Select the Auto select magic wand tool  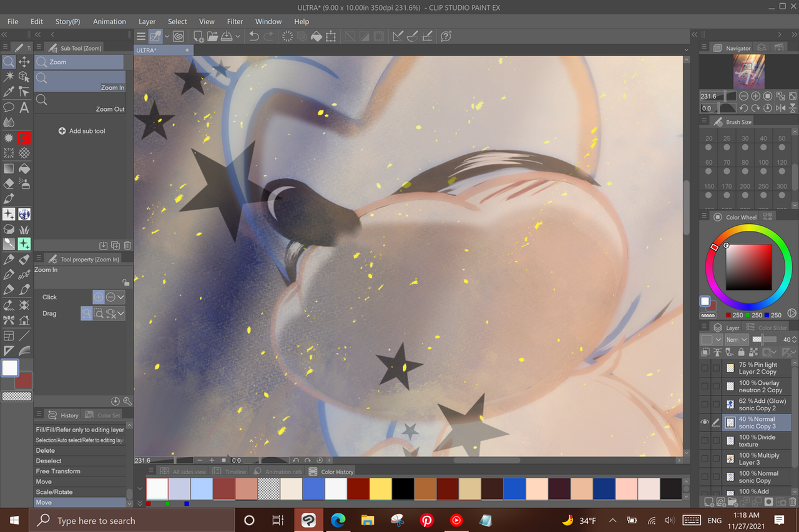[x=9, y=77]
